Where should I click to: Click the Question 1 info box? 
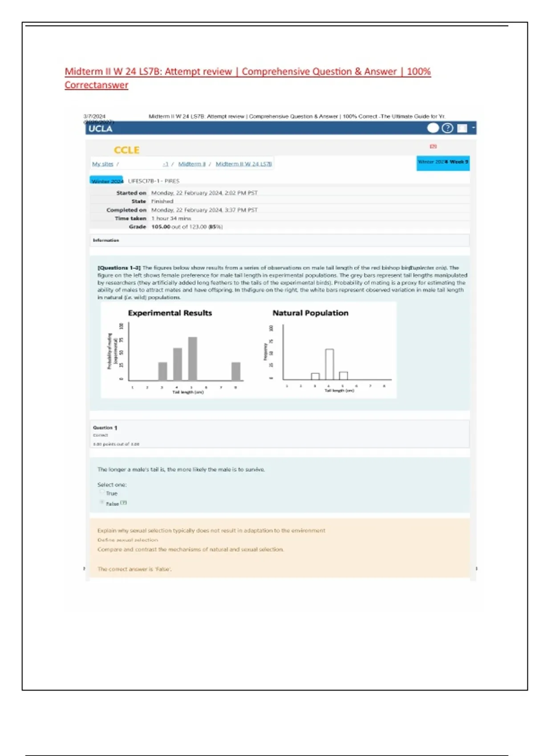point(279,434)
